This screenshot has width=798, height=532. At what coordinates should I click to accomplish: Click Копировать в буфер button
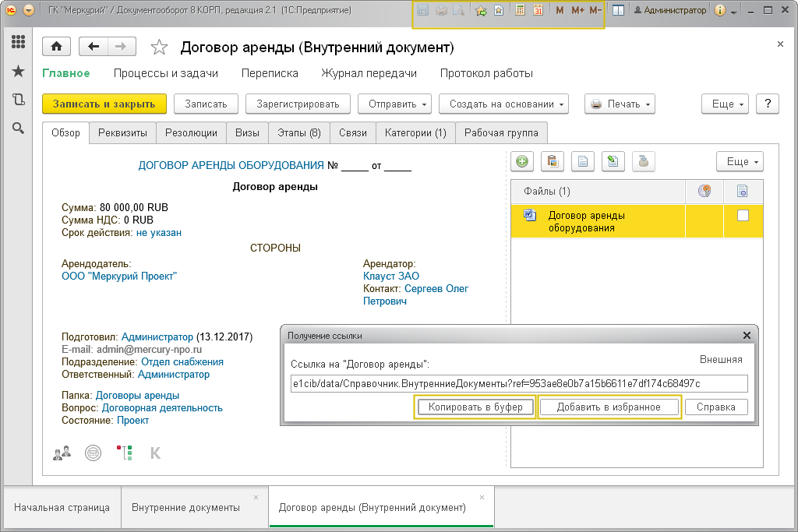click(475, 407)
